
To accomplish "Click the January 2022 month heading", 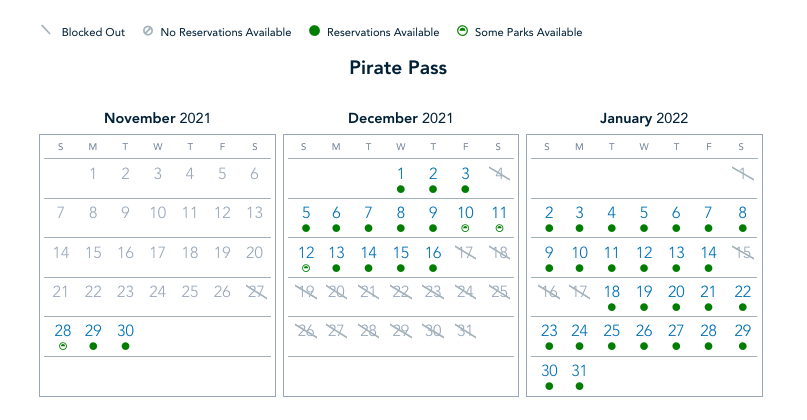I will [643, 118].
